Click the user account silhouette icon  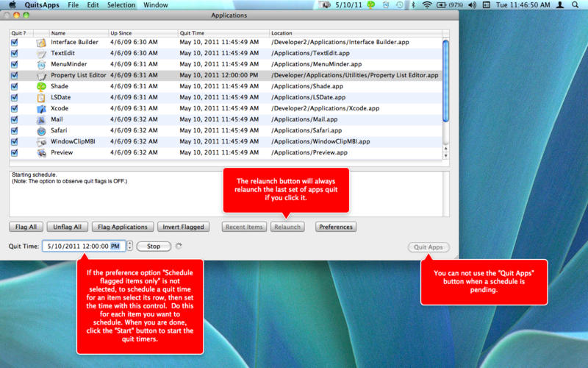(560, 5)
